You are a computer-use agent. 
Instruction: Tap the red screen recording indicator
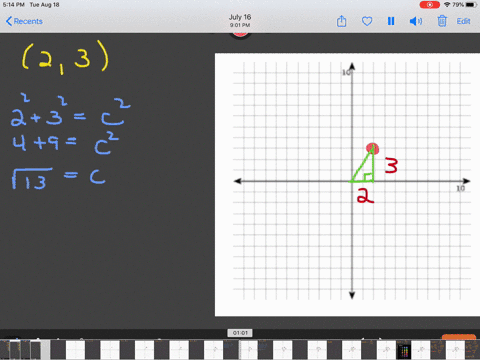(430, 5)
